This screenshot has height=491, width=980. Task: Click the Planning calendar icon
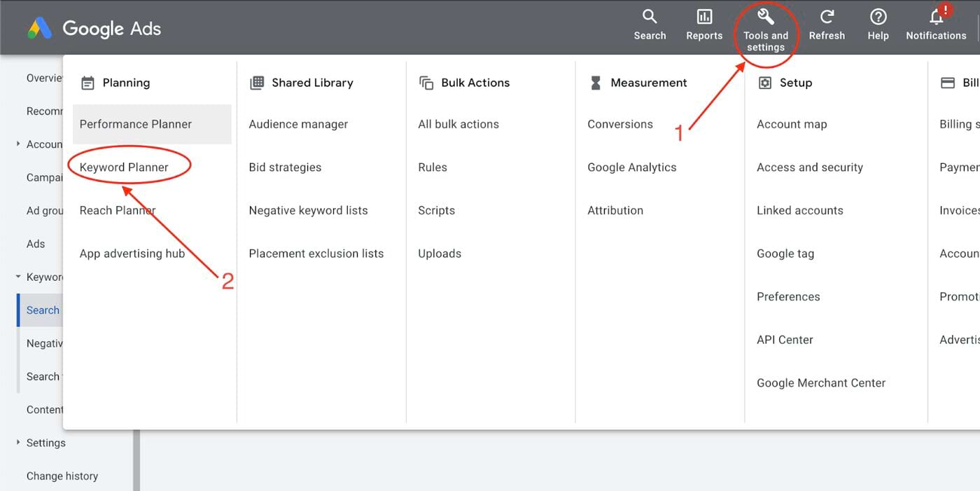(87, 83)
